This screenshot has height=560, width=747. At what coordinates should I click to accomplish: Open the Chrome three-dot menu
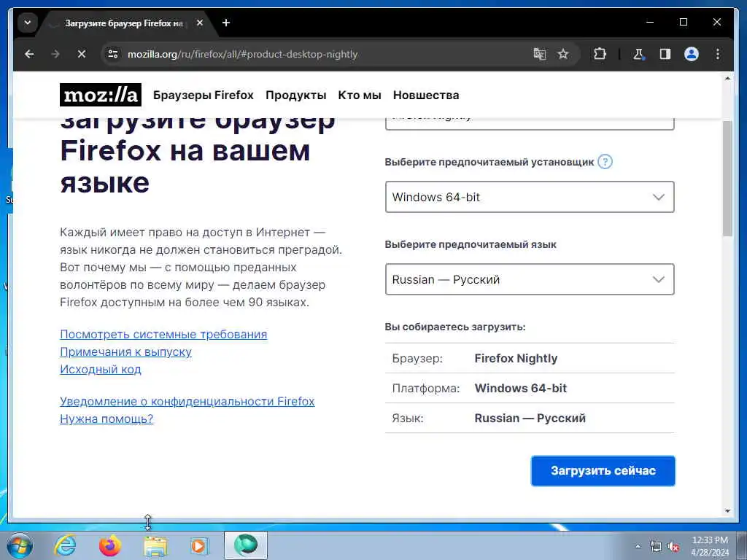pyautogui.click(x=718, y=54)
